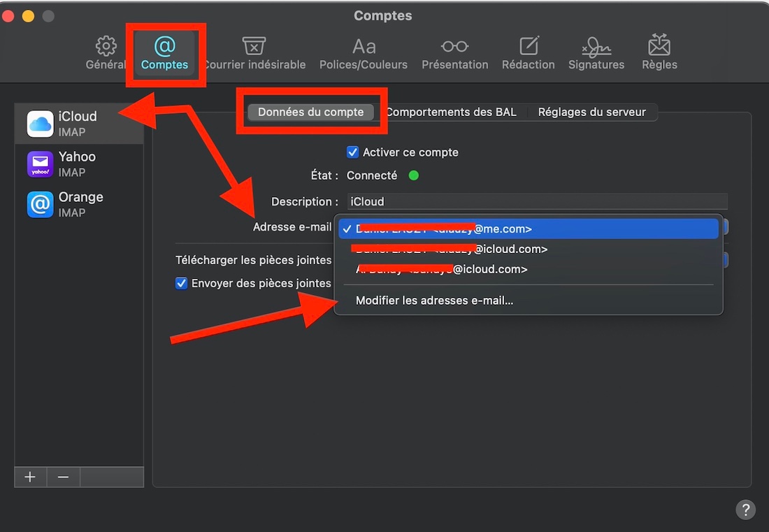
Task: Open the Règles rules icon
Action: [659, 47]
